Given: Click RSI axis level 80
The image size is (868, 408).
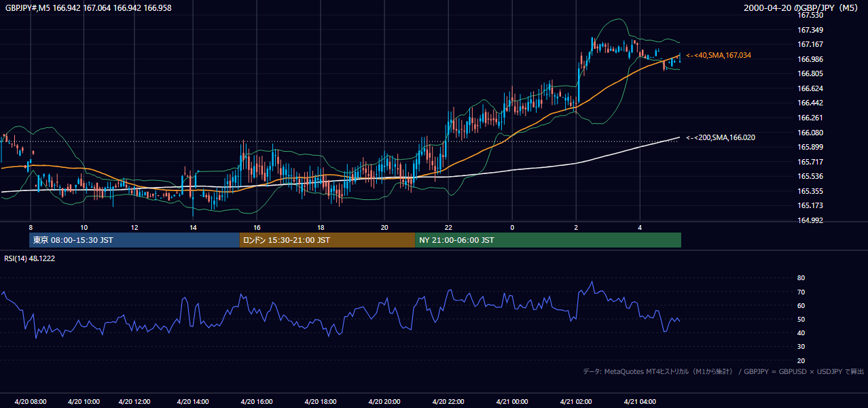Looking at the screenshot, I should [x=801, y=278].
